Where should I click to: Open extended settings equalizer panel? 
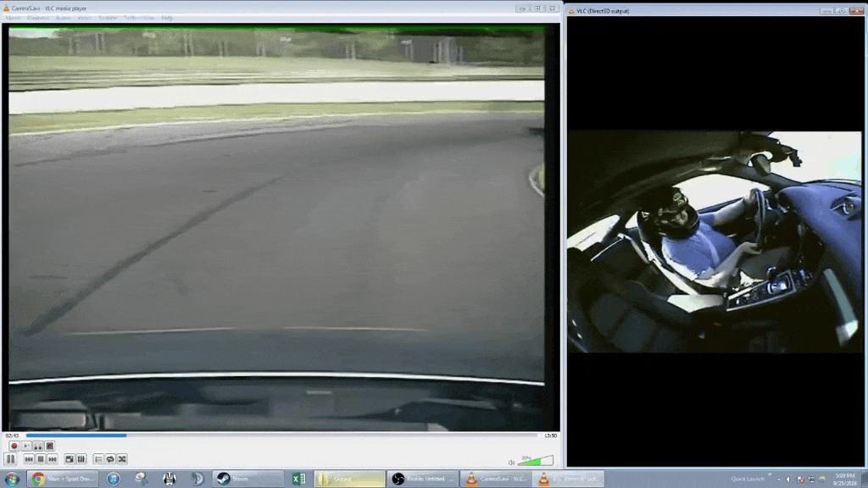click(81, 459)
